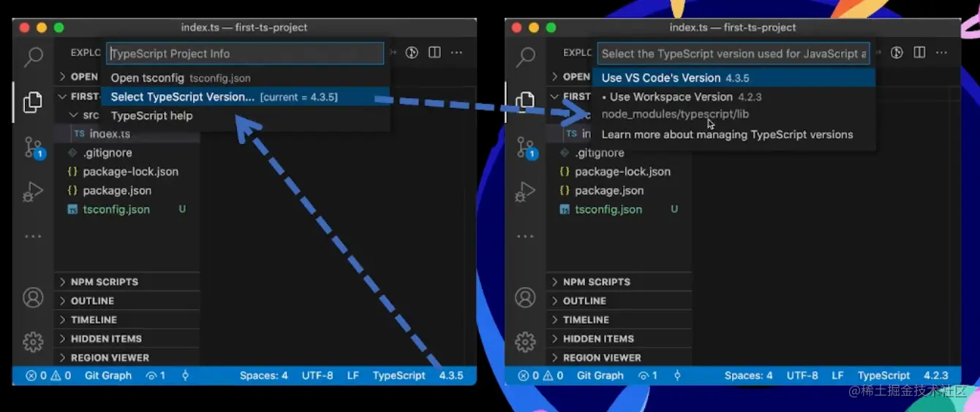Click TypeScript version 4.3.5 in status bar

451,375
